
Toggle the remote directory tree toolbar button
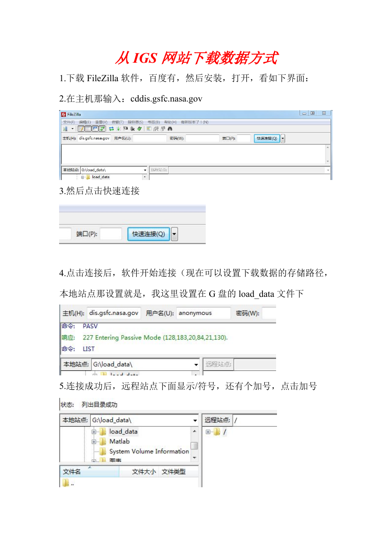[x=96, y=129]
